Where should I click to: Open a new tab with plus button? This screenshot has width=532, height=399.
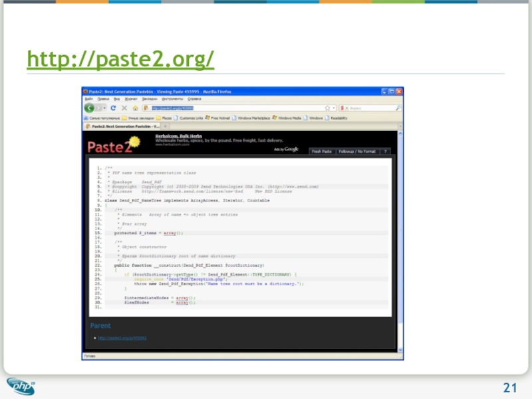pyautogui.click(x=166, y=126)
